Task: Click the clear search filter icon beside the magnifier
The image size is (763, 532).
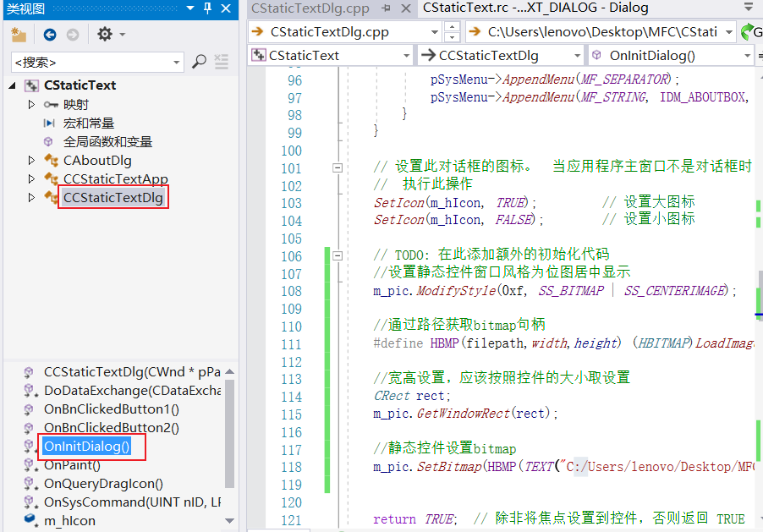Action: 222,62
